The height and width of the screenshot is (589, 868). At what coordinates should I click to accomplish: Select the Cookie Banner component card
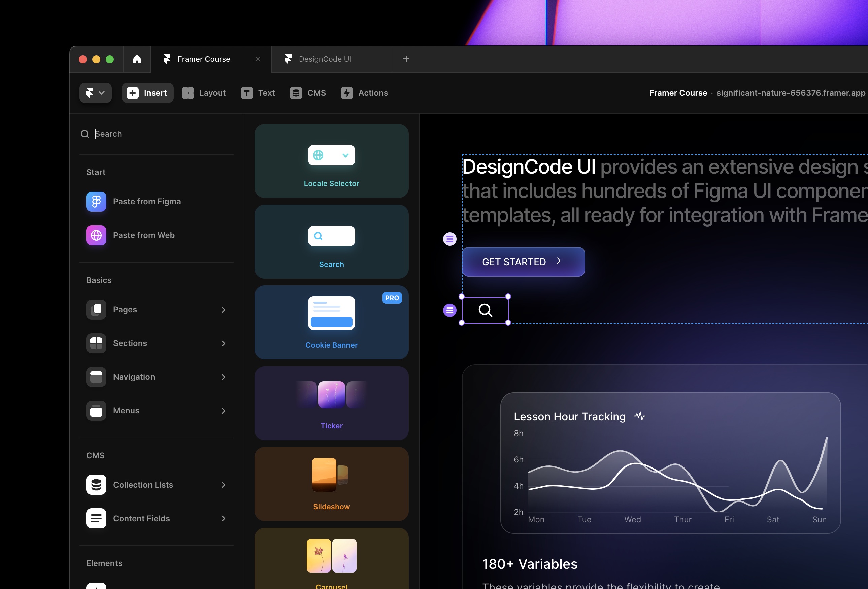tap(331, 322)
